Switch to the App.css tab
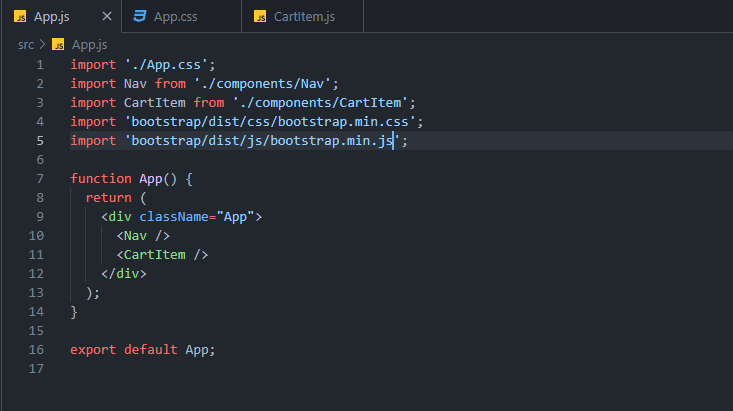The image size is (733, 411). point(181,16)
